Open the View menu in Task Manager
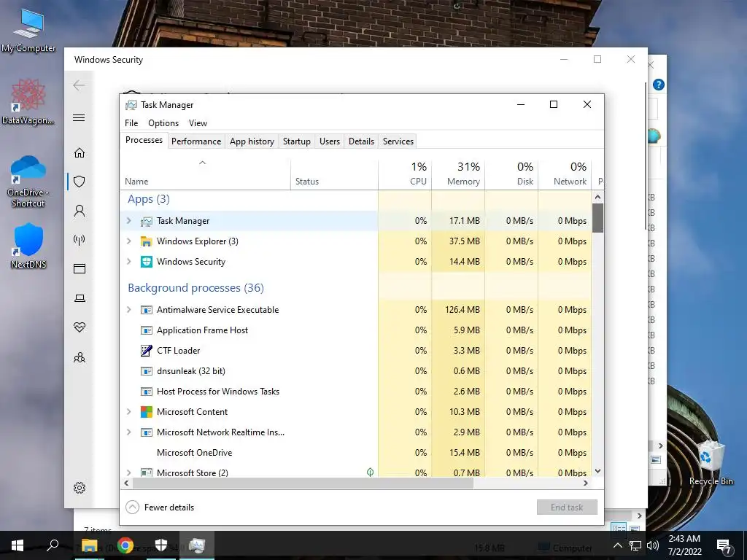747x560 pixels. (198, 123)
